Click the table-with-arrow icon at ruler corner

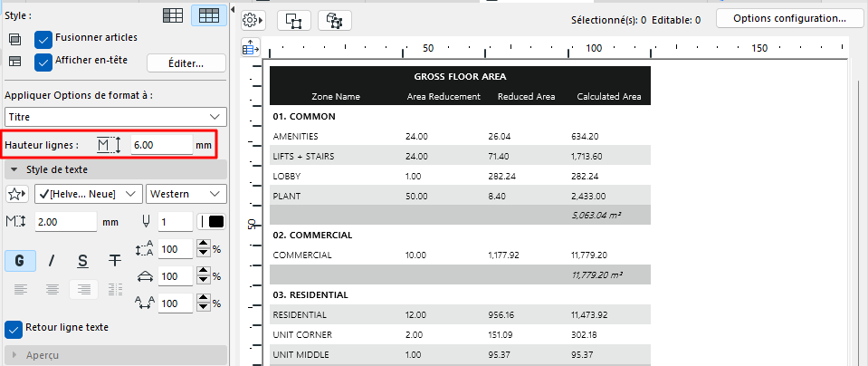pyautogui.click(x=251, y=49)
